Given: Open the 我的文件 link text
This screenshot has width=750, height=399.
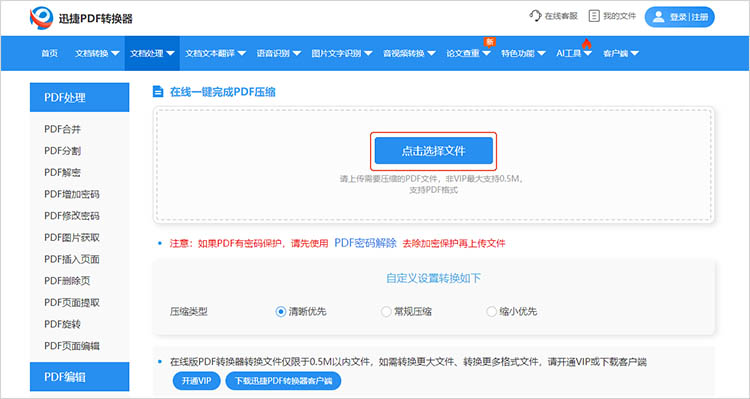Looking at the screenshot, I should (619, 16).
